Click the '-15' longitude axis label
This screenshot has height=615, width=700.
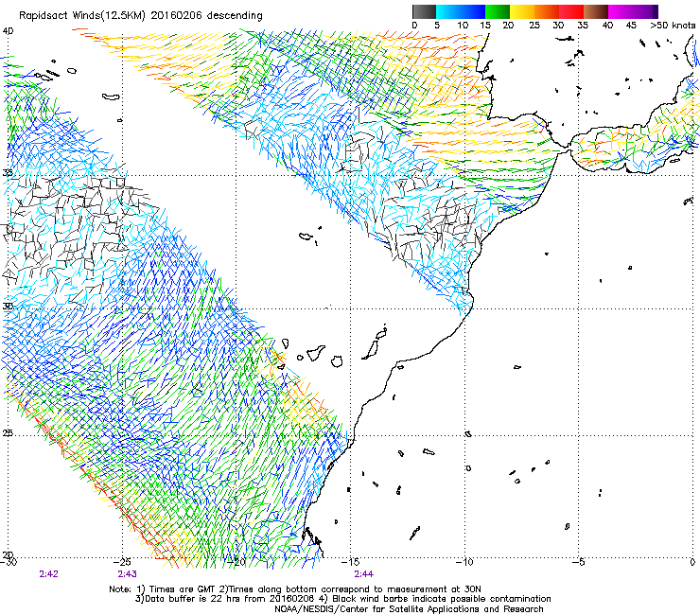[x=350, y=562]
